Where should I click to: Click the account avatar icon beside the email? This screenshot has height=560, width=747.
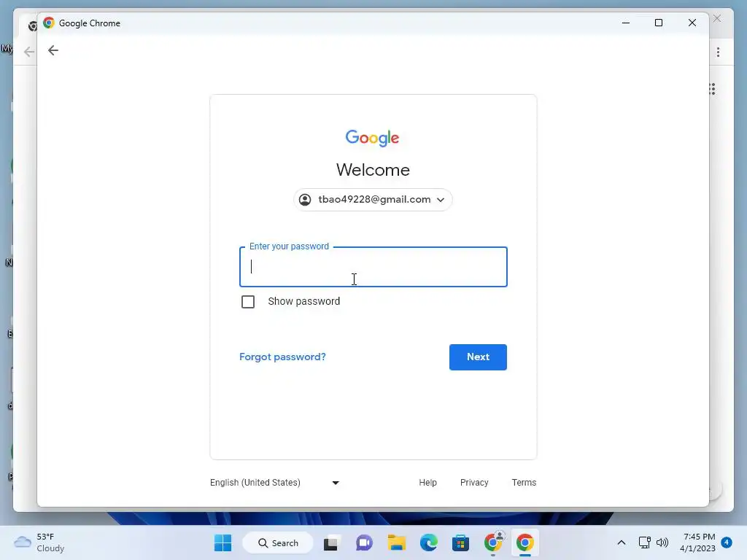[305, 200]
